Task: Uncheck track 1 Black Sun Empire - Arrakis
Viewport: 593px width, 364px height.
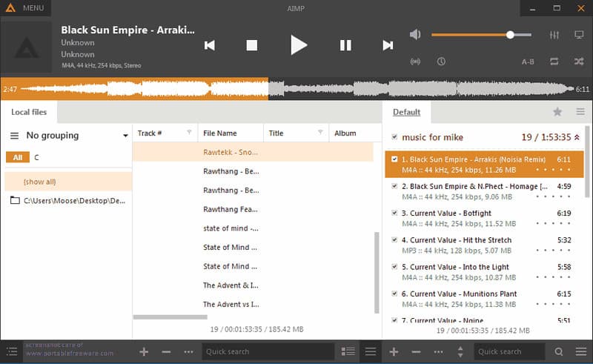Action: [x=394, y=159]
